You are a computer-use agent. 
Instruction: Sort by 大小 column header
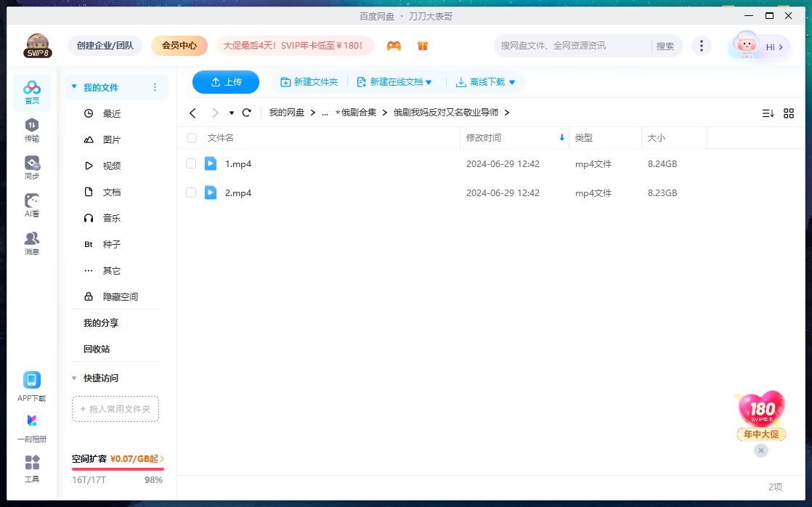pyautogui.click(x=656, y=138)
